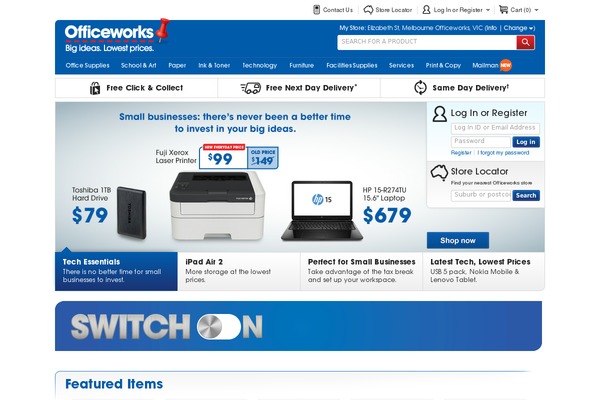Image resolution: width=600 pixels, height=400 pixels.
Task: Open the Ink & Toner menu
Action: (x=214, y=65)
